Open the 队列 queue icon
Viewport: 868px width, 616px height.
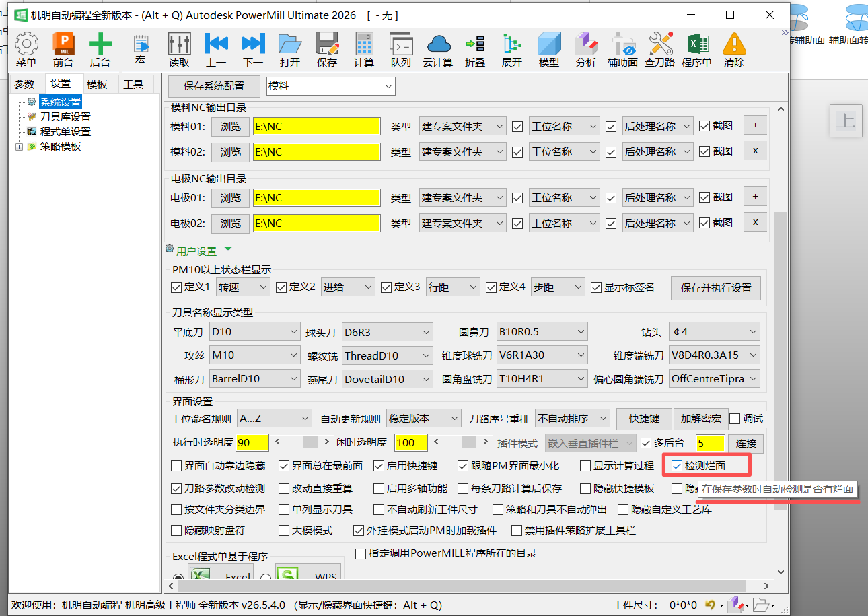pyautogui.click(x=401, y=49)
